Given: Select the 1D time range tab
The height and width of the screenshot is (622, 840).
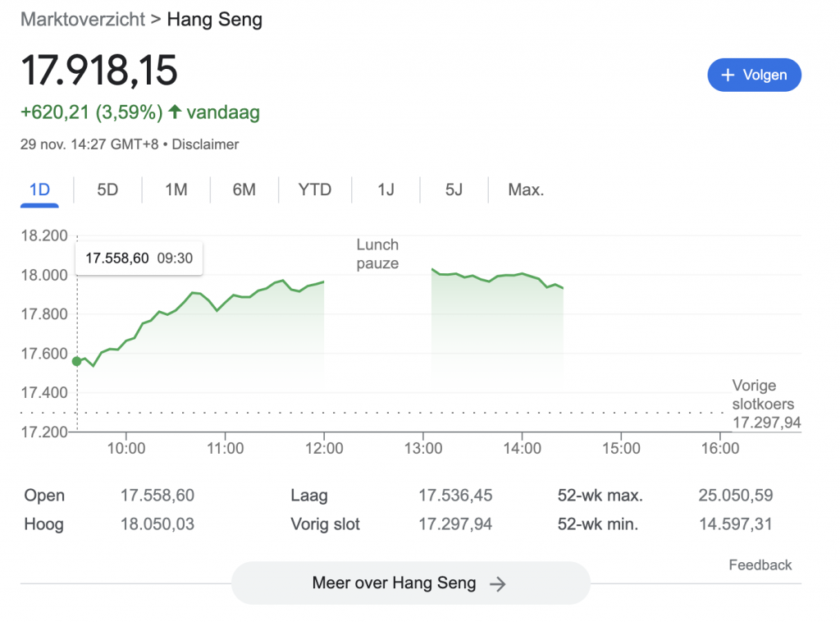Looking at the screenshot, I should coord(39,190).
